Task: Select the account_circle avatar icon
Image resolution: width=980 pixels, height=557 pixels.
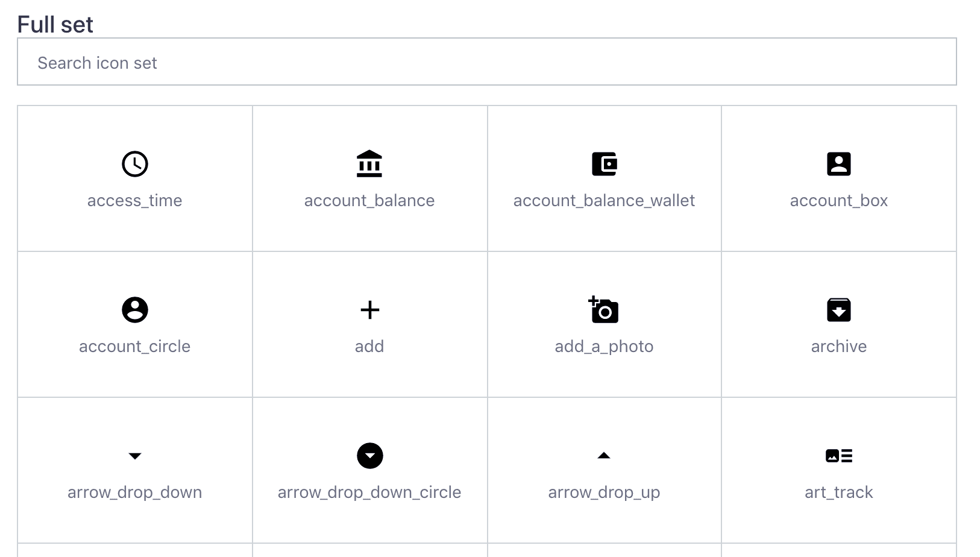Action: point(134,310)
